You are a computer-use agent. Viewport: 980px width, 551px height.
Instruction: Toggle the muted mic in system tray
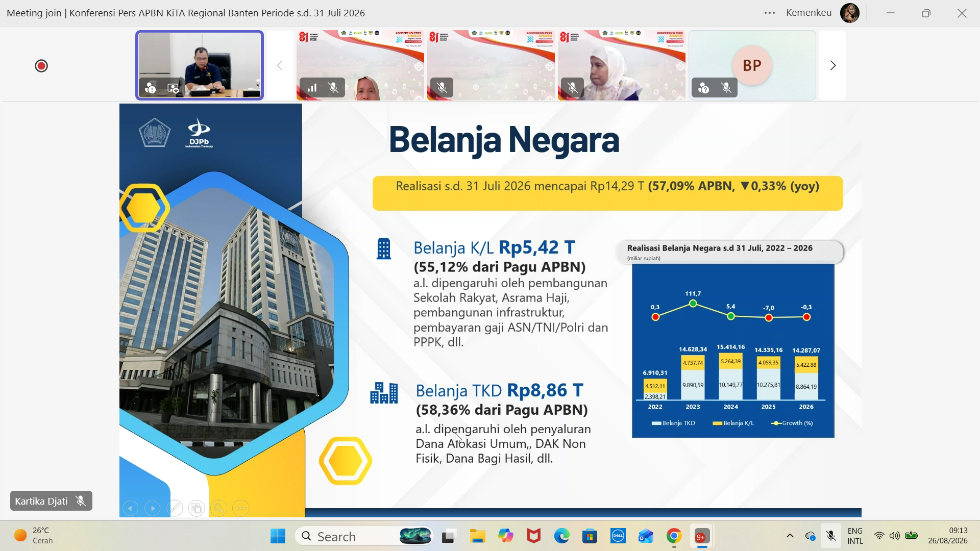(831, 536)
